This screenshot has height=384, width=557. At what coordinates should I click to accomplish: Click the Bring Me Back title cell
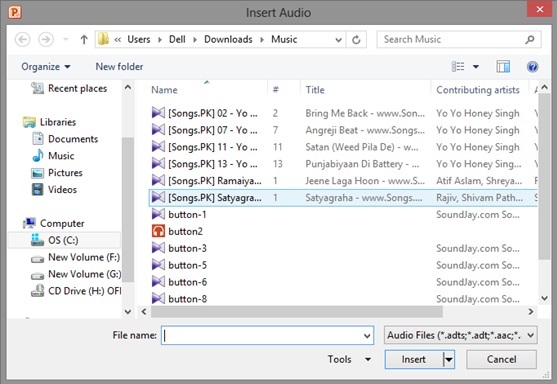pos(365,113)
